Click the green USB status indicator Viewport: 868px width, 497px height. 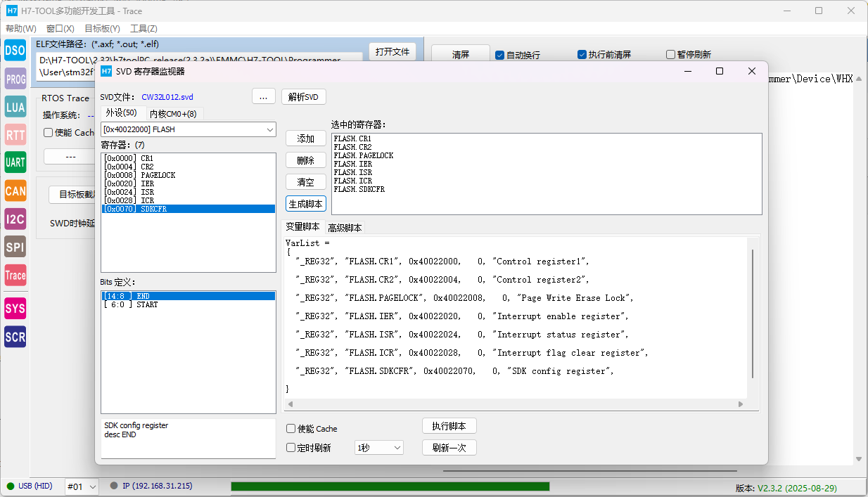[x=11, y=486]
